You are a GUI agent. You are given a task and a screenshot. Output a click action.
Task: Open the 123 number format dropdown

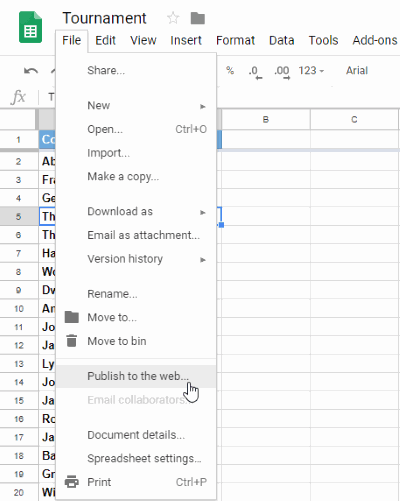point(311,70)
